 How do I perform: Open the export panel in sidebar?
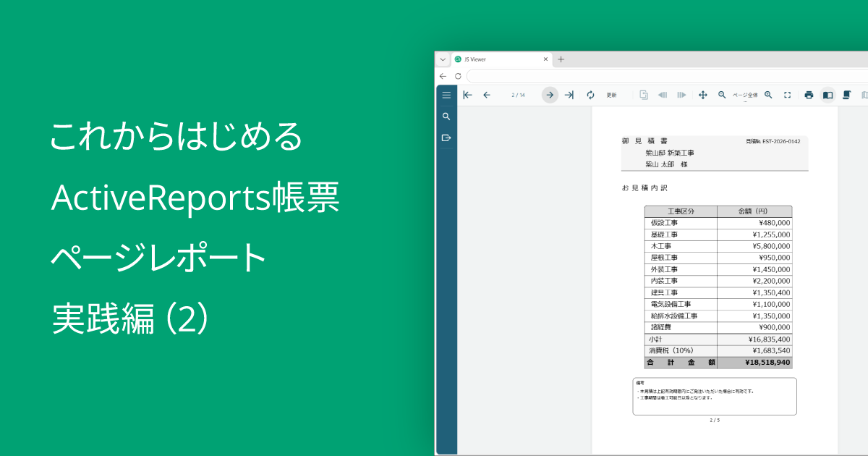[x=446, y=138]
